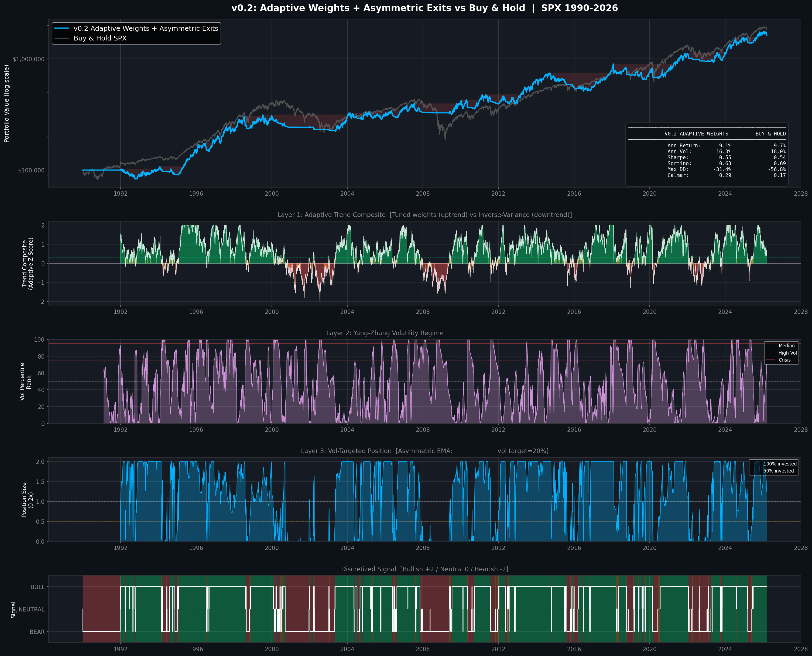Click the '100% invested' legend entry
This screenshot has height=656, width=812.
click(780, 464)
